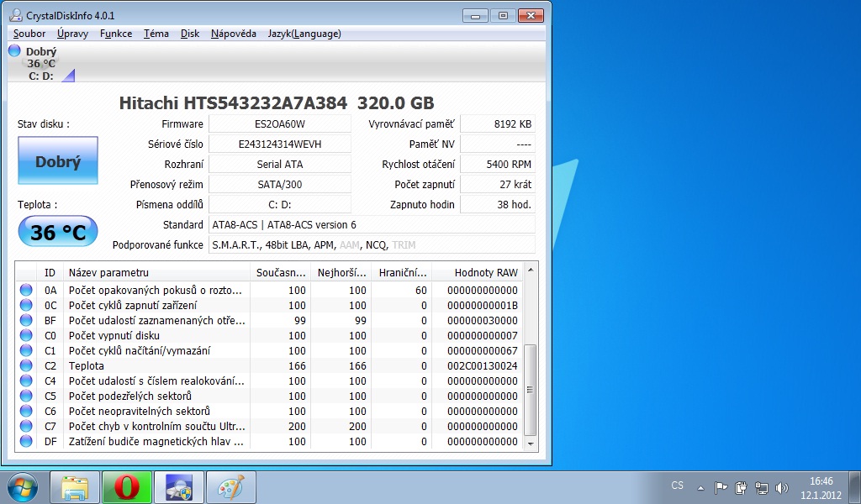Click status icon of row DF
The height and width of the screenshot is (504, 861).
[x=26, y=441]
